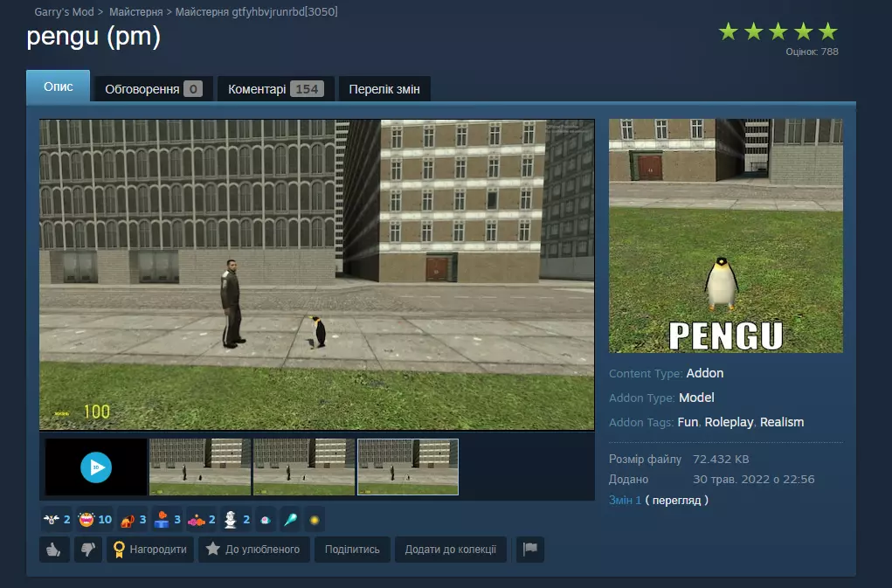892x588 pixels.
Task: Select the first screenshot thumbnail after the video
Action: (x=200, y=467)
